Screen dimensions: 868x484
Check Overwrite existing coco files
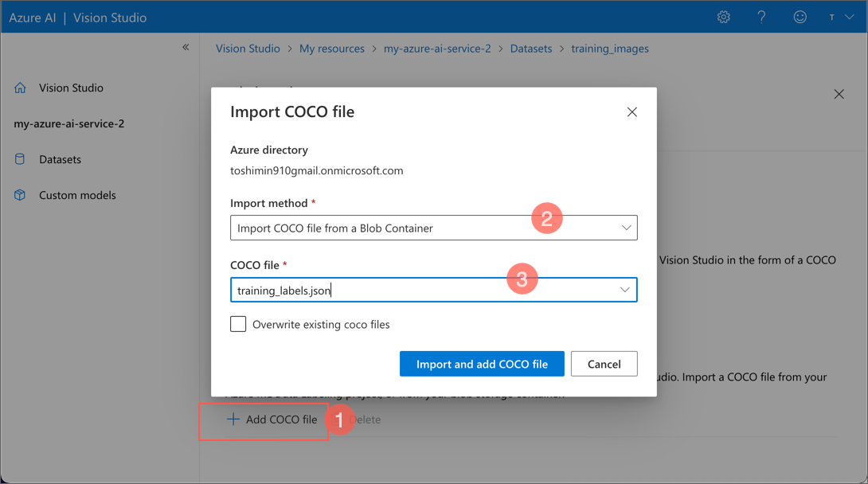click(238, 324)
